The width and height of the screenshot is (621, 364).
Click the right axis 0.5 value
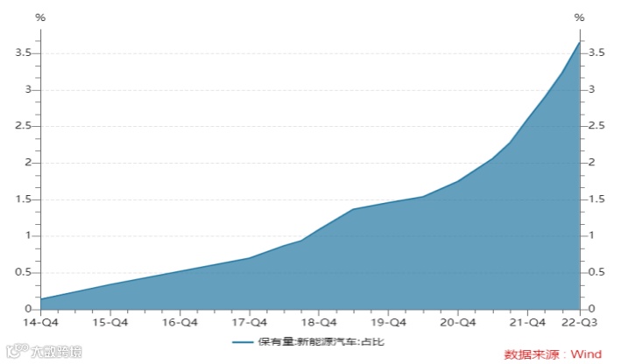(x=596, y=272)
